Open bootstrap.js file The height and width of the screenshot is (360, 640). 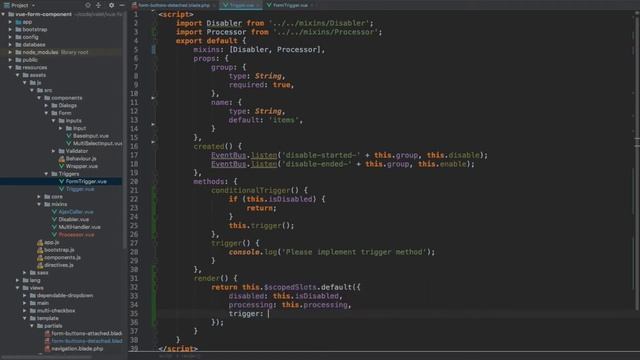coord(59,250)
